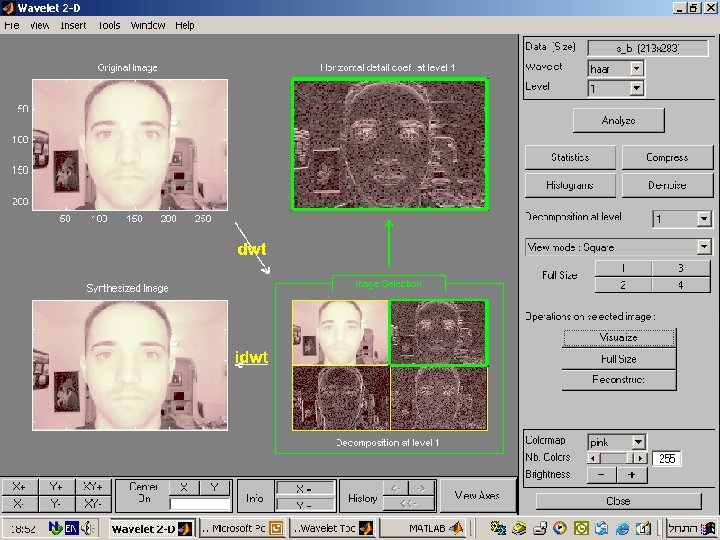
Task: Click the Nb. Colors slider
Action: (617, 458)
